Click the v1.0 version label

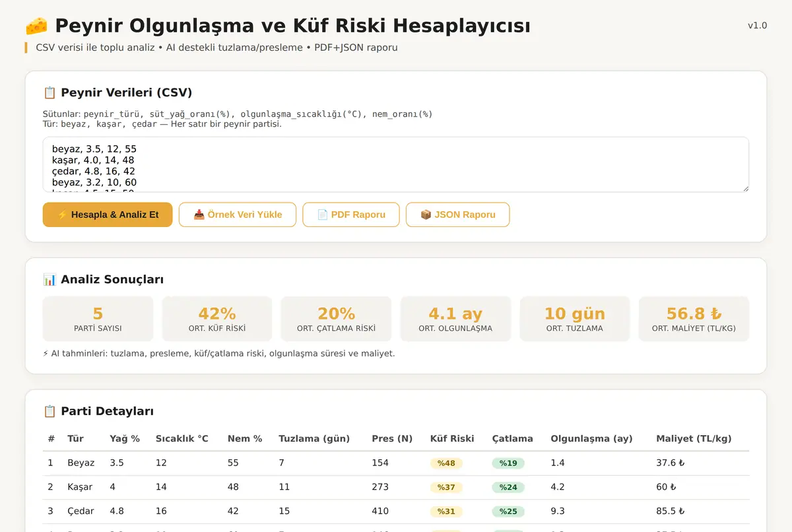[x=757, y=26]
